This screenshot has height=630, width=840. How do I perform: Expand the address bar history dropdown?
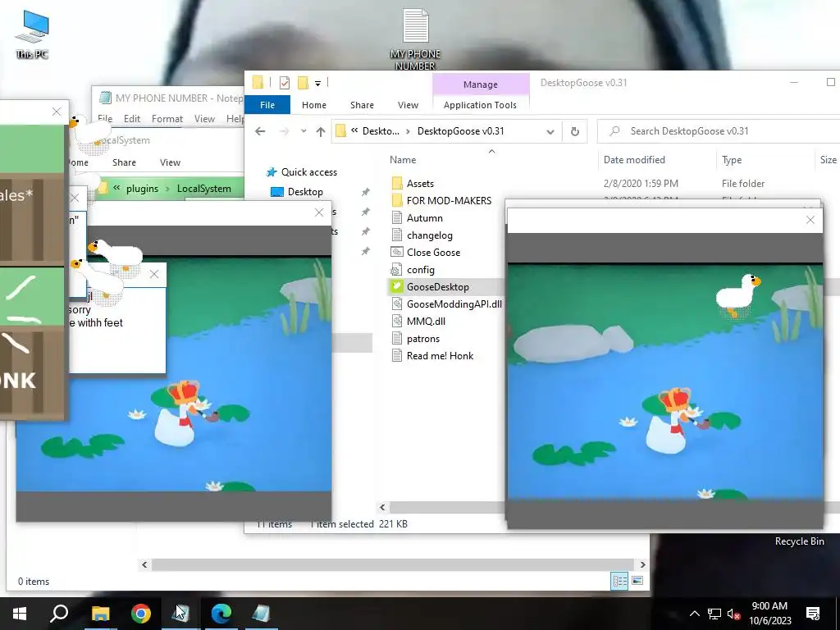coord(550,131)
